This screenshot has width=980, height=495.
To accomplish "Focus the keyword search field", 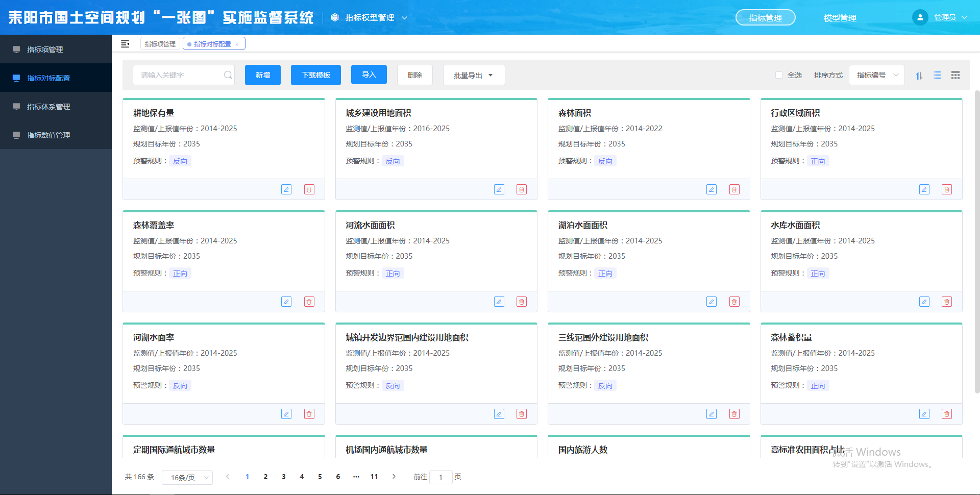I will [184, 75].
